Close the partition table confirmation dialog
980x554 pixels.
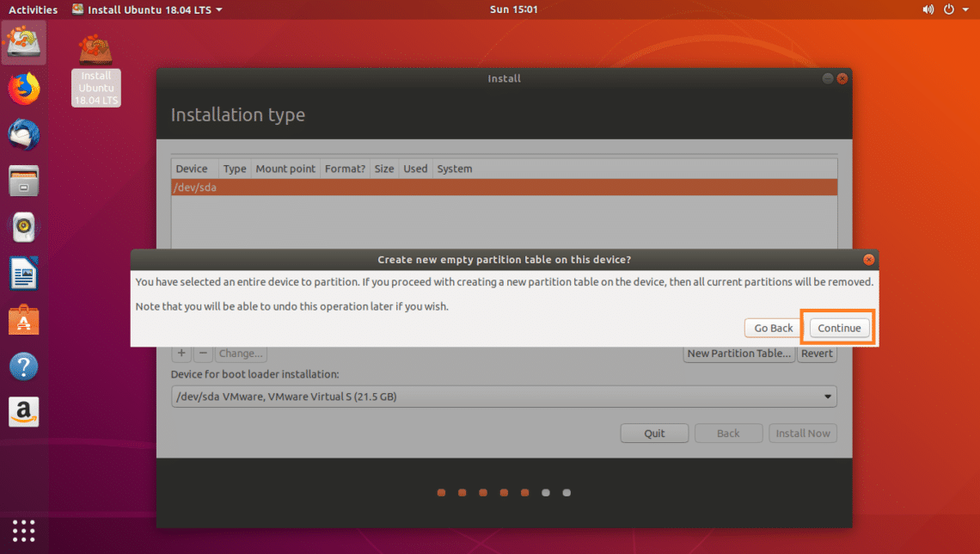(868, 259)
